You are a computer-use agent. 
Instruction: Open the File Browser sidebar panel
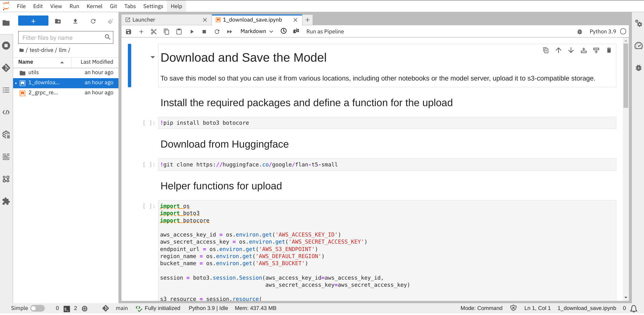coord(6,23)
